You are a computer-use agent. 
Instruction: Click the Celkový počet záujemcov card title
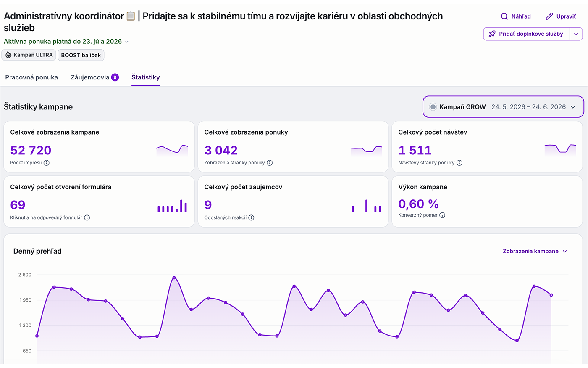pos(243,187)
